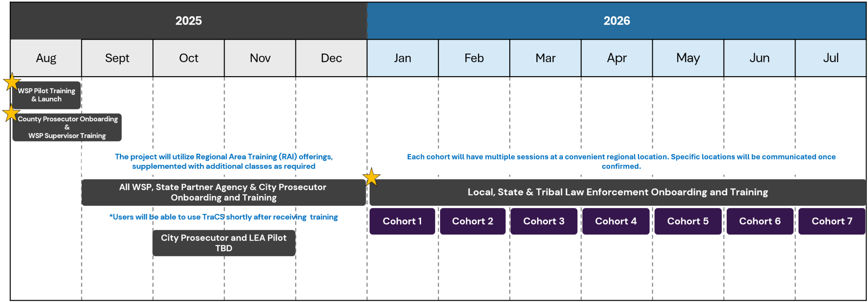The height and width of the screenshot is (302, 868).
Task: Click the 2025 year header
Action: pyautogui.click(x=189, y=21)
